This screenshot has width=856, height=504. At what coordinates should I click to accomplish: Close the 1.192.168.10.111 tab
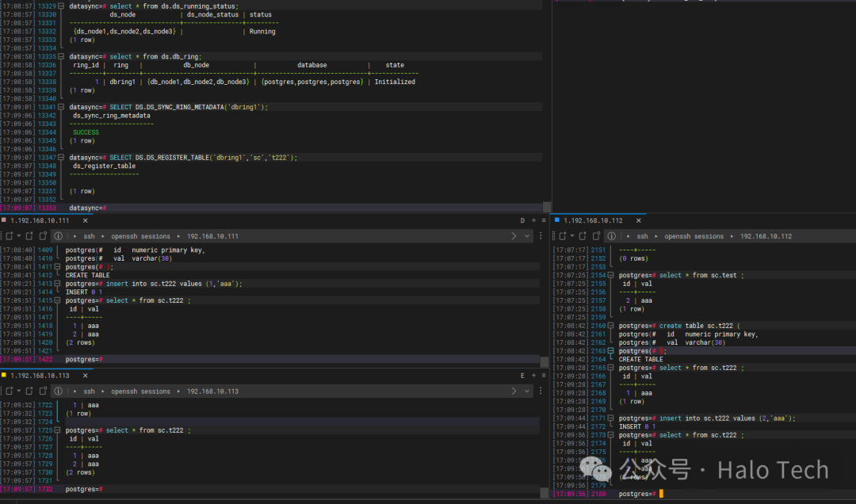pyautogui.click(x=86, y=220)
